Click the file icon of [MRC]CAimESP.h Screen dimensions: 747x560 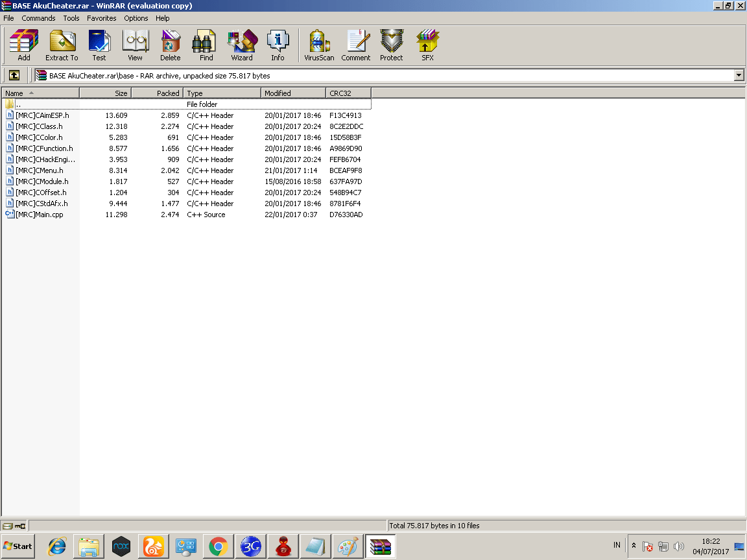[x=10, y=115]
